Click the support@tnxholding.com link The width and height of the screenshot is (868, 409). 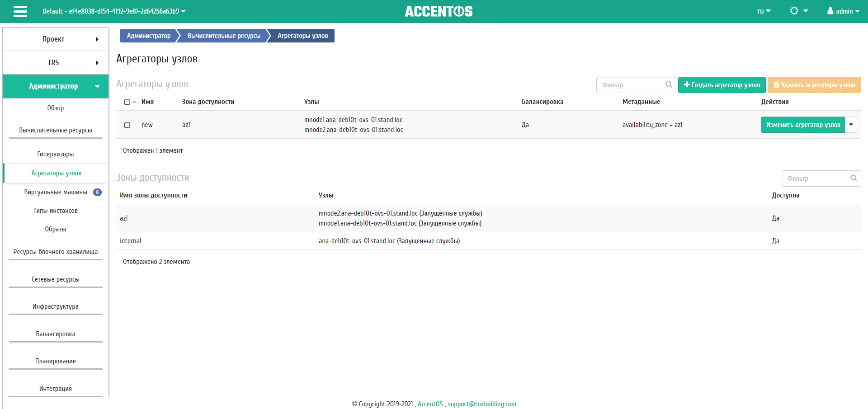tap(481, 404)
